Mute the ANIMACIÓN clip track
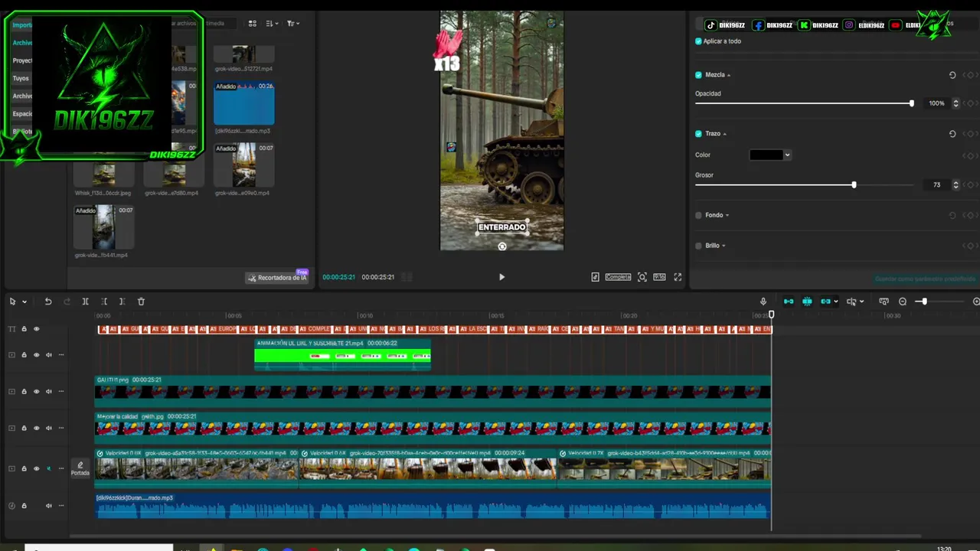The height and width of the screenshot is (551, 980). pyautogui.click(x=48, y=355)
